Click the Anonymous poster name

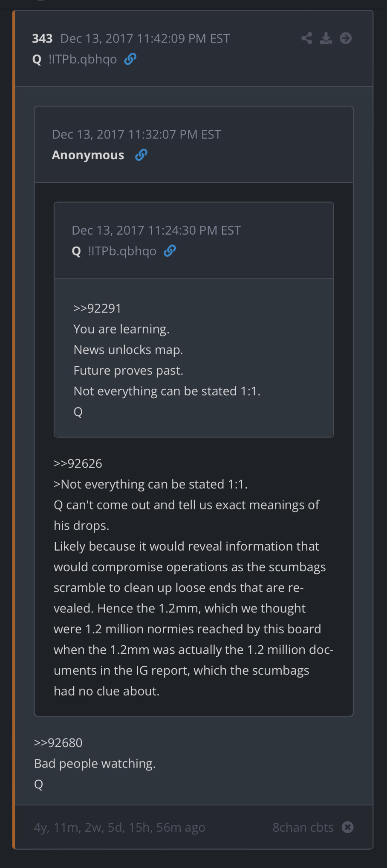tap(88, 155)
